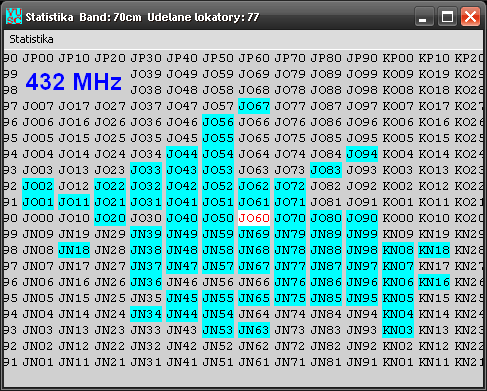Click unworked locator JO39
487x391 pixels.
(146, 74)
